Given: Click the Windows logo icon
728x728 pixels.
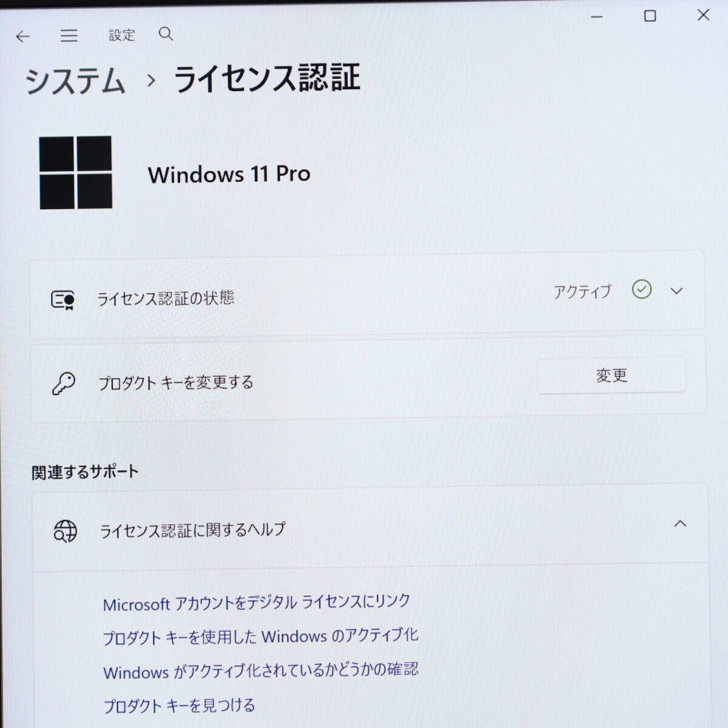Looking at the screenshot, I should click(x=76, y=172).
